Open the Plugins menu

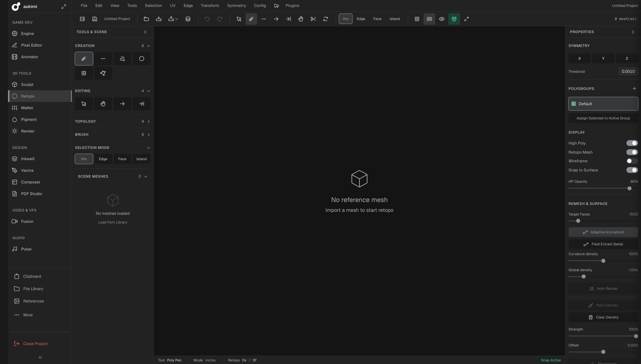(292, 5)
